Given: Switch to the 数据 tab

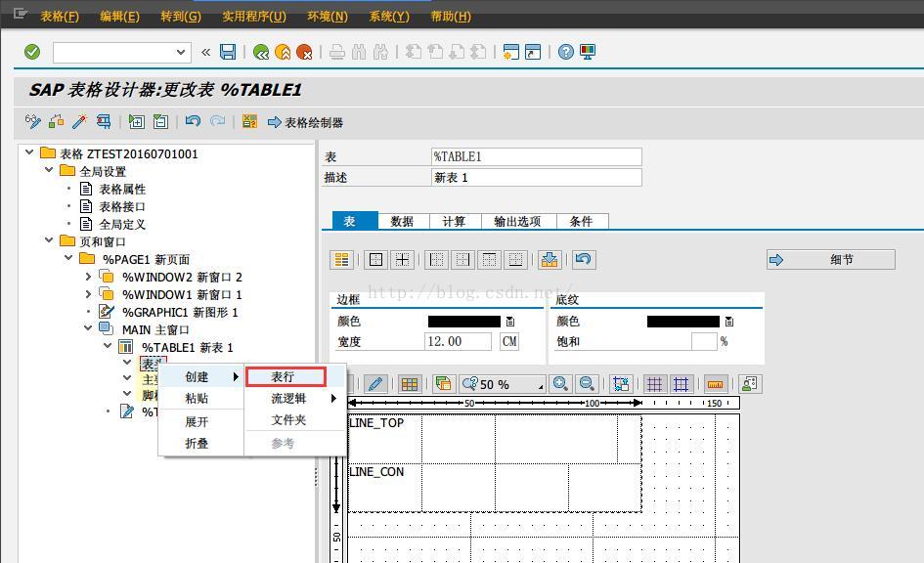Looking at the screenshot, I should coord(402,222).
